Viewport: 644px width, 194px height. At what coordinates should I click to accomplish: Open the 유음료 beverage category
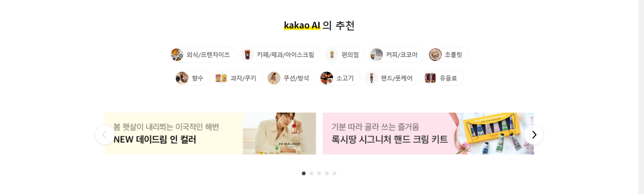click(443, 78)
